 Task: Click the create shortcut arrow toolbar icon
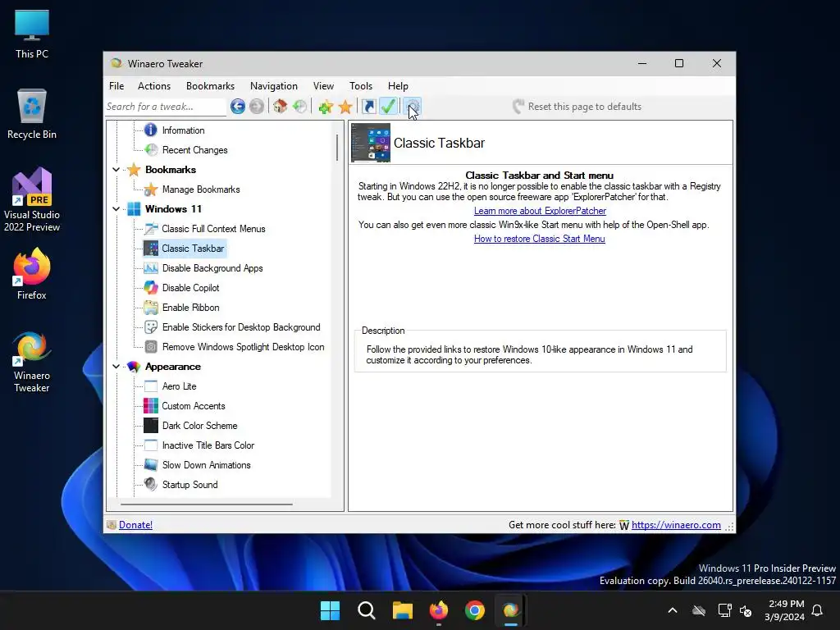coord(369,107)
